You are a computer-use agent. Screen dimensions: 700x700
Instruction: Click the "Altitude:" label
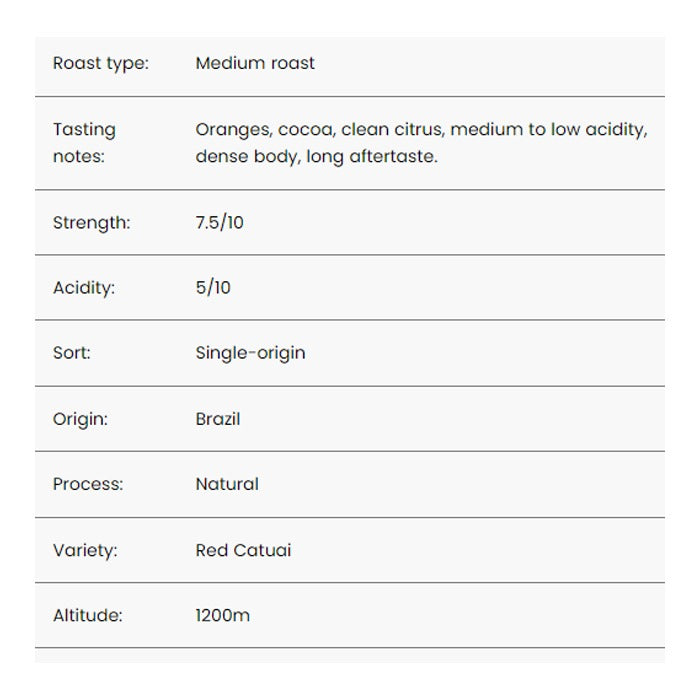pyautogui.click(x=88, y=615)
